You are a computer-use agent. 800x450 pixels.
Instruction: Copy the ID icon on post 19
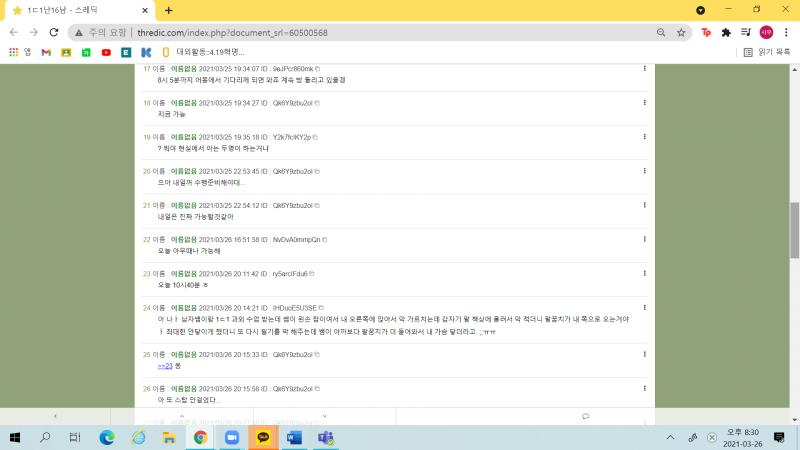[315, 137]
